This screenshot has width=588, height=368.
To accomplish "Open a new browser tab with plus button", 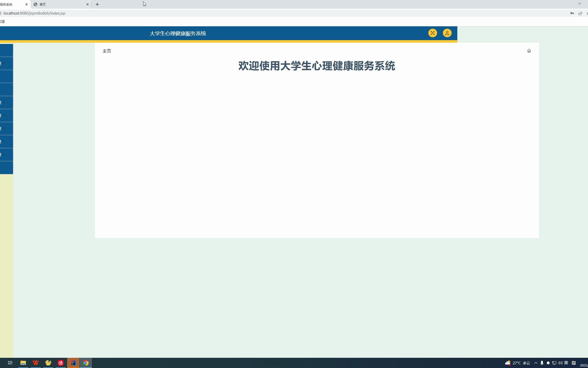I will [x=97, y=4].
